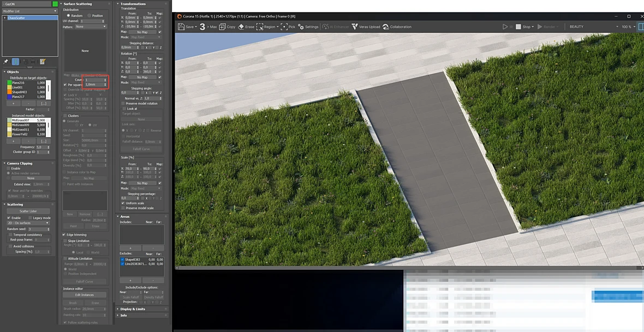Click the Erase icon in the toolbar

[x=241, y=27]
